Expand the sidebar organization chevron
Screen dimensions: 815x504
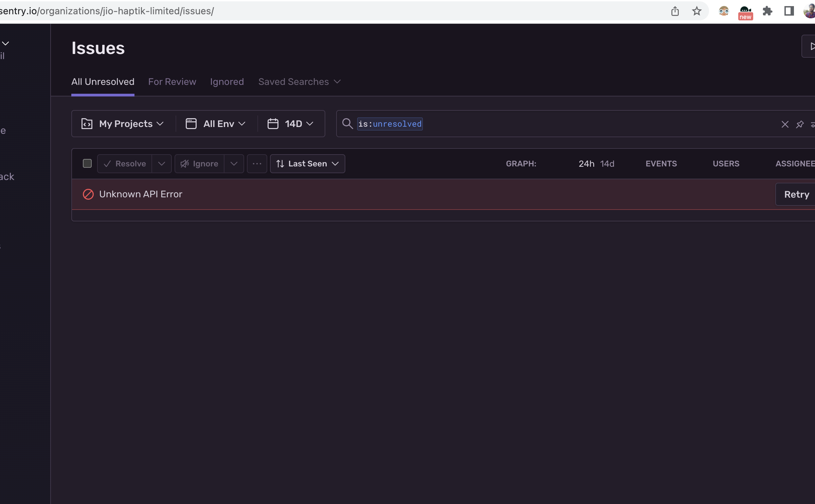click(x=5, y=43)
